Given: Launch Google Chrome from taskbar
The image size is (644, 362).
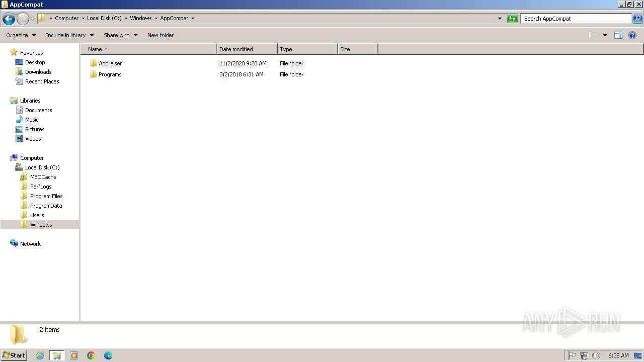Looking at the screenshot, I should point(91,355).
